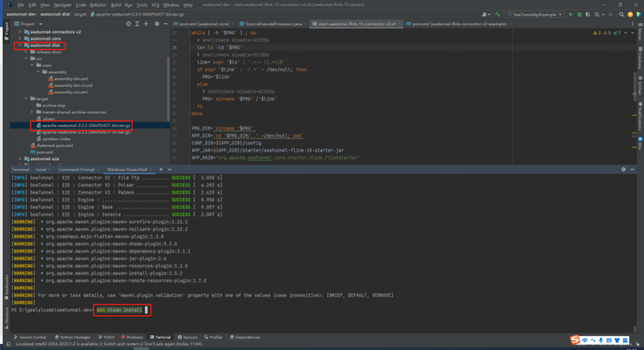Toggle the Project tool window sidebar button

pyautogui.click(x=5, y=31)
